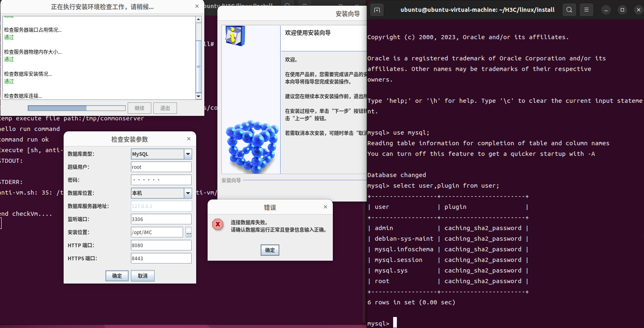The width and height of the screenshot is (644, 328).
Task: Close the 检查安装参数 dialog
Action: (189, 139)
